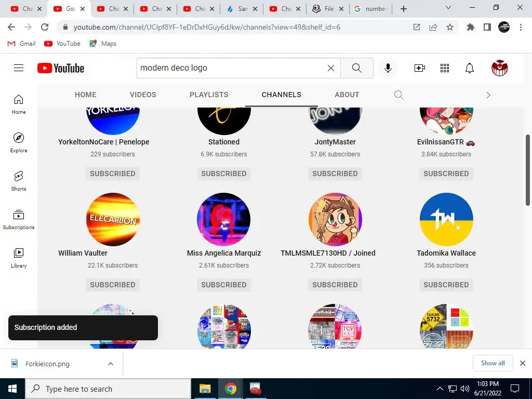Open Subscriptions in sidebar

(19, 220)
